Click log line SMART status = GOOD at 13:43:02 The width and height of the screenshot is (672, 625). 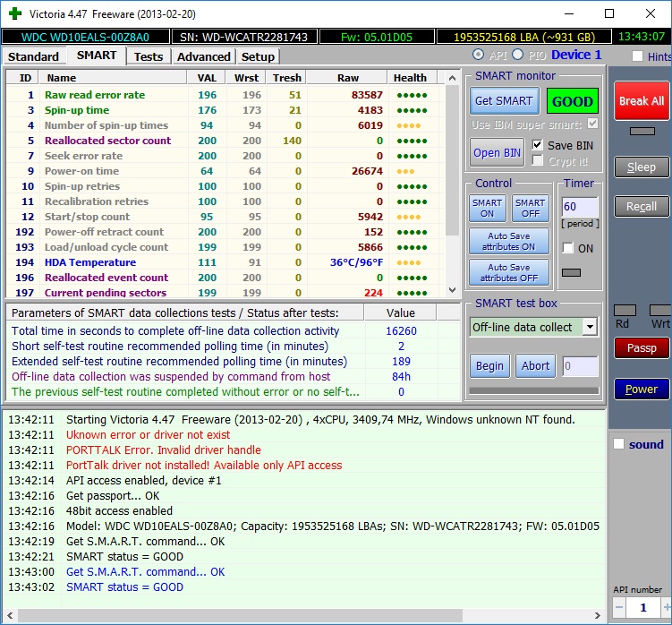pyautogui.click(x=124, y=586)
